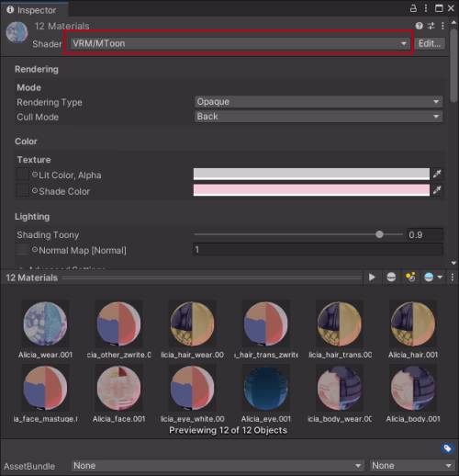The image size is (459, 476).
Task: Change the preview mesh shape icon
Action: pos(391,278)
